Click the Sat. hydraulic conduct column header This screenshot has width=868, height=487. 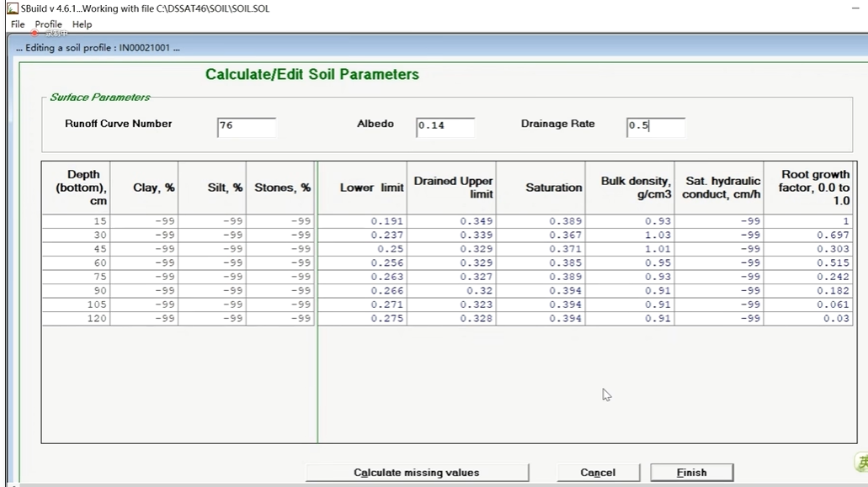(x=719, y=188)
